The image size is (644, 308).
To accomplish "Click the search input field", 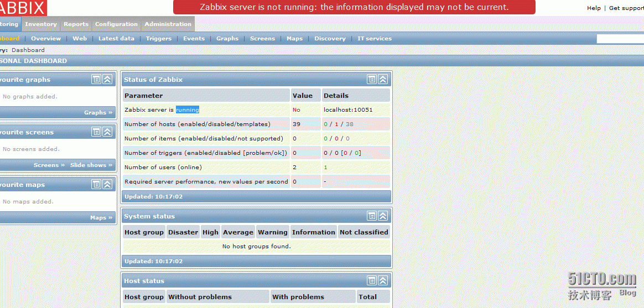I will tap(620, 39).
